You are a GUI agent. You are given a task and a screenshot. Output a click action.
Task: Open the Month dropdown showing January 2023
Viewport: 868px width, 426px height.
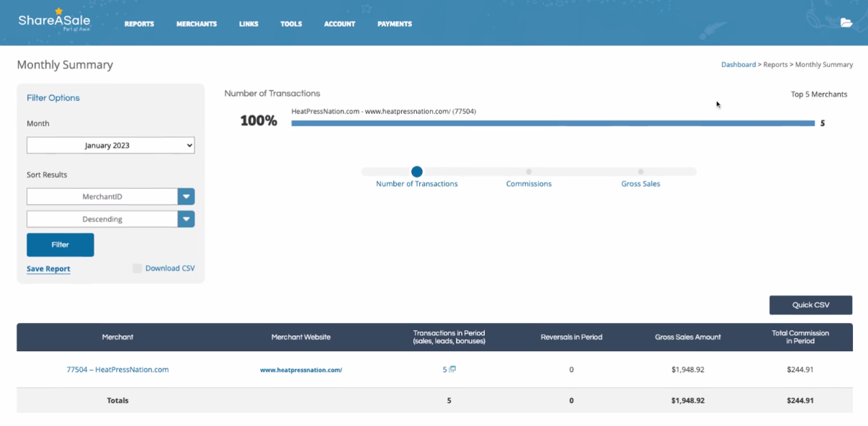tap(111, 146)
